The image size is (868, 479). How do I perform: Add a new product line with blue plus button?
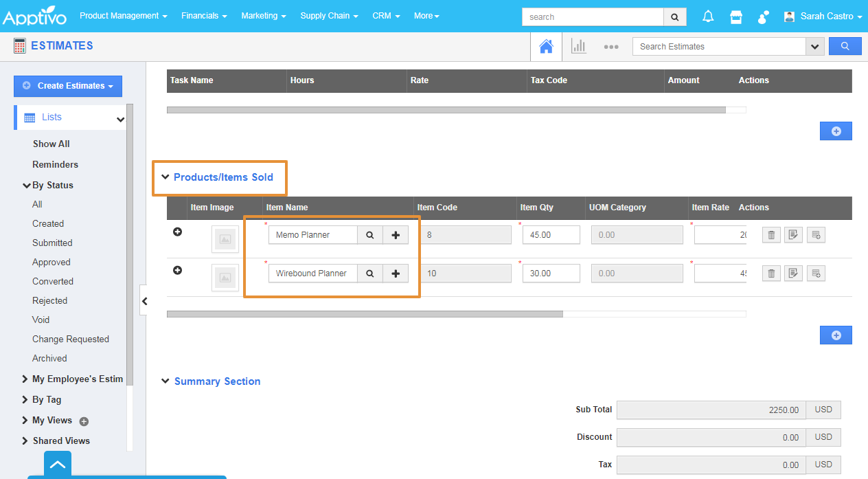[x=836, y=335]
